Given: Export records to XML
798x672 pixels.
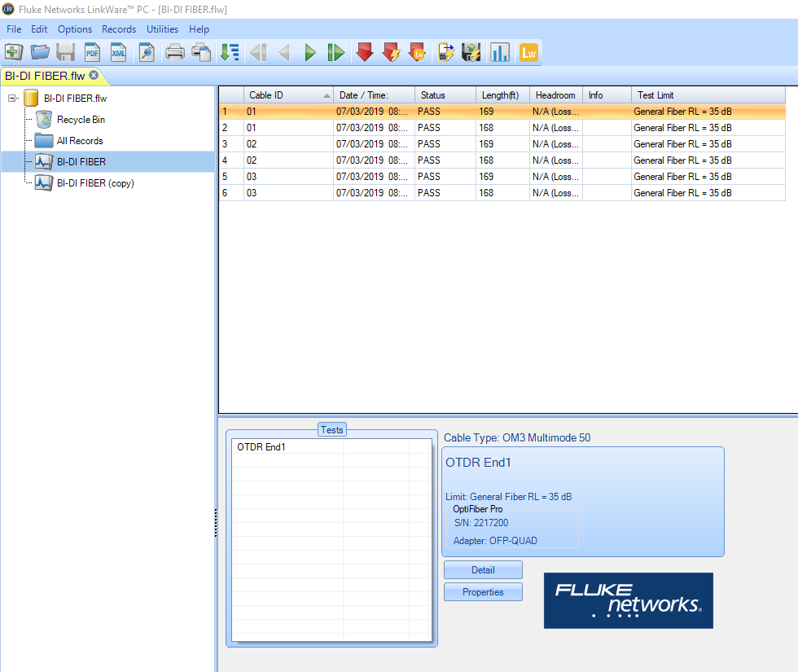Looking at the screenshot, I should point(119,52).
